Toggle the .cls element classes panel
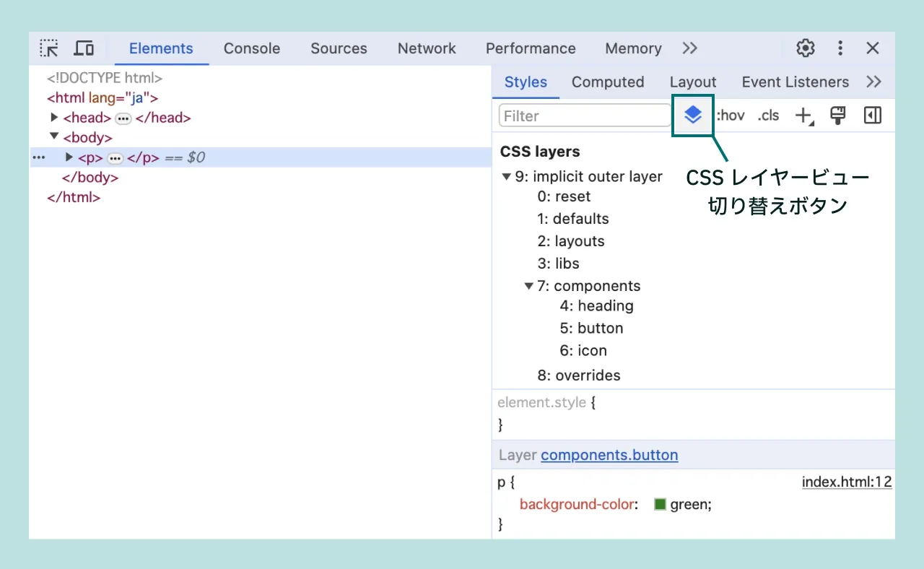Viewport: 924px width, 569px height. coord(767,115)
